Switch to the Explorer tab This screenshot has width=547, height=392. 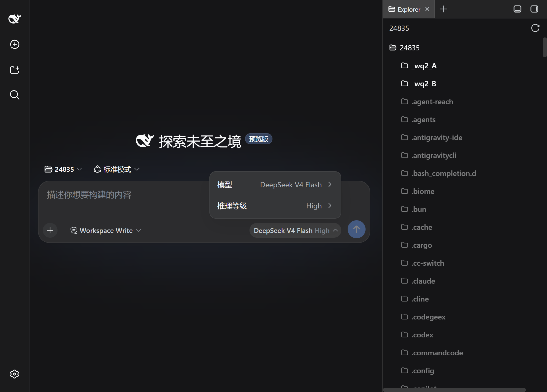[409, 9]
